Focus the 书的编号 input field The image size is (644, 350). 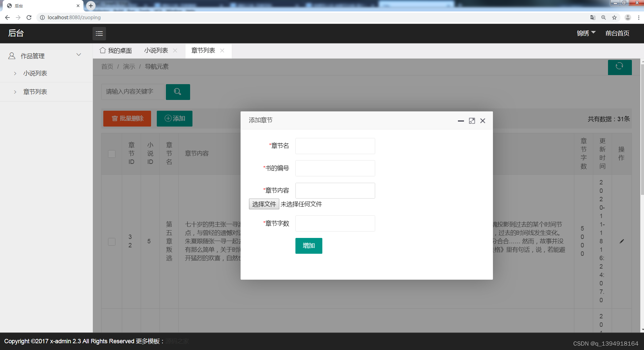pyautogui.click(x=335, y=168)
